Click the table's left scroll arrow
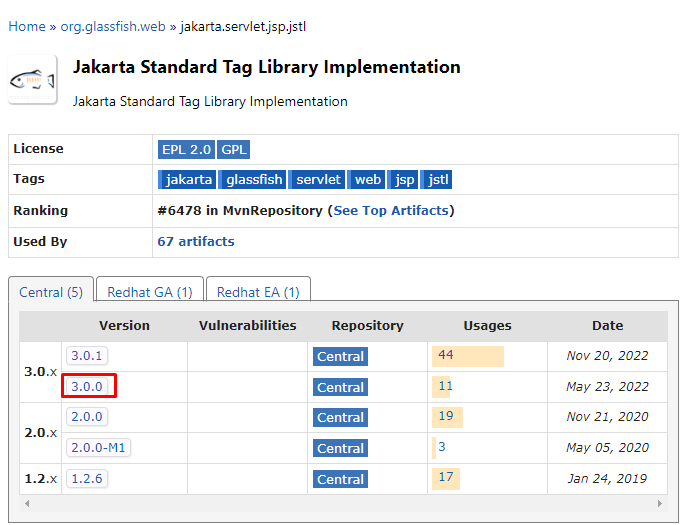This screenshot has height=525, width=690. point(27,503)
